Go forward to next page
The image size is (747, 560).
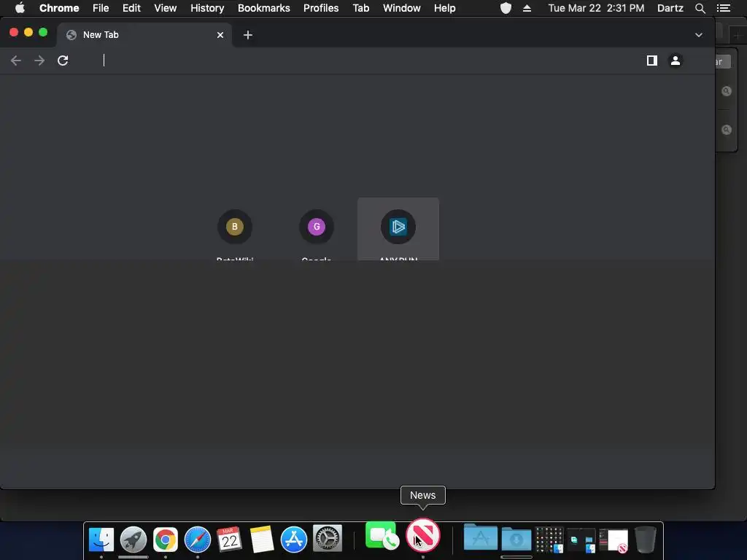coord(39,61)
